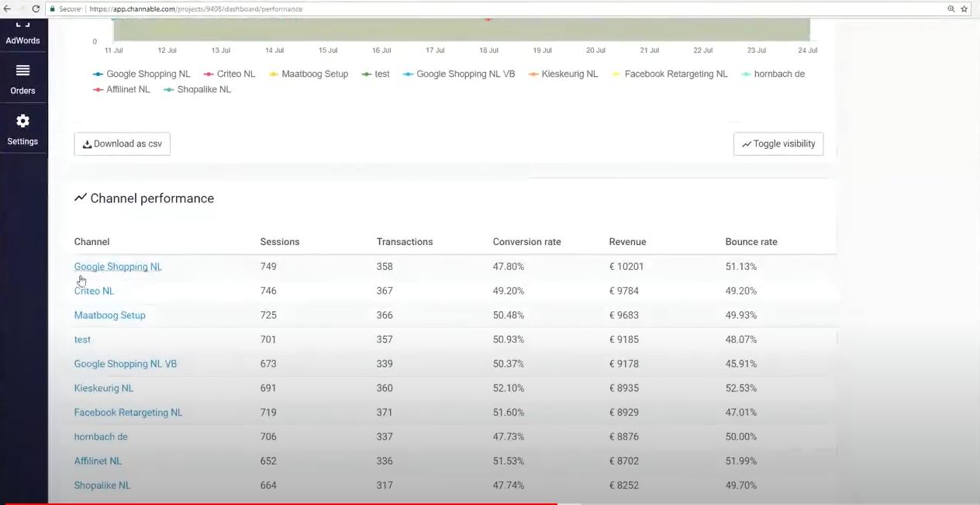Click Download as csv button

tap(122, 144)
